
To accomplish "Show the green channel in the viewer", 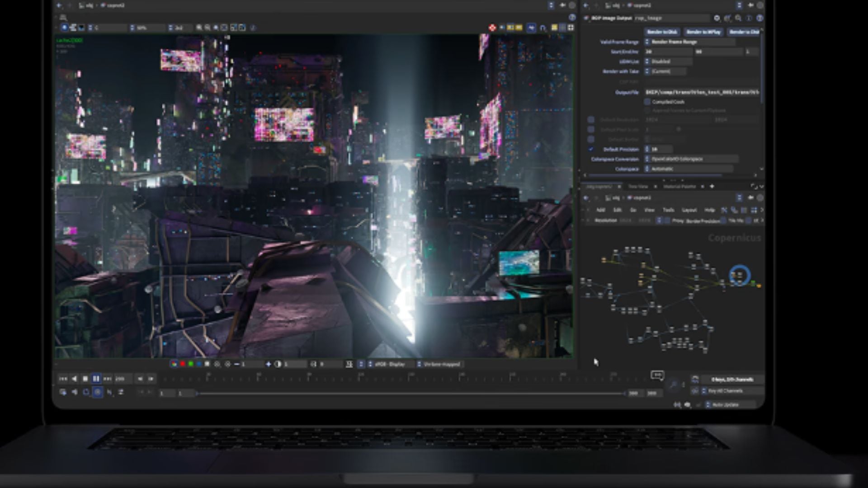I will pyautogui.click(x=191, y=364).
